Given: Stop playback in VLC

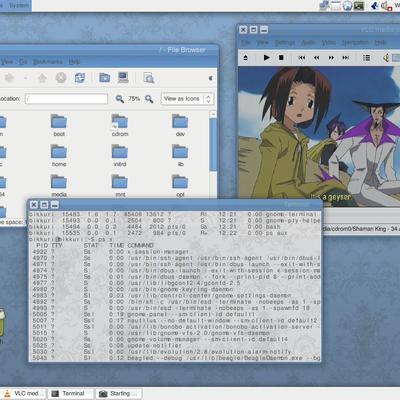Looking at the screenshot, I should [x=281, y=58].
